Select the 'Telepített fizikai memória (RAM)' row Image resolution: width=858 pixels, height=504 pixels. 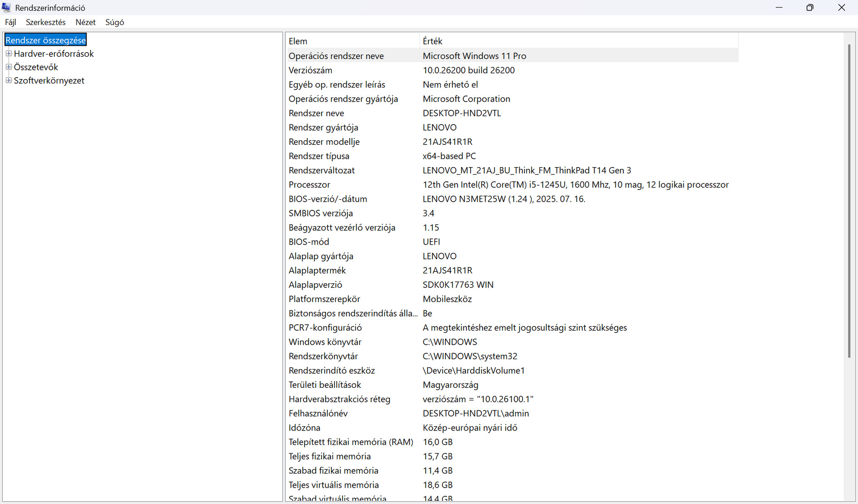coord(513,442)
